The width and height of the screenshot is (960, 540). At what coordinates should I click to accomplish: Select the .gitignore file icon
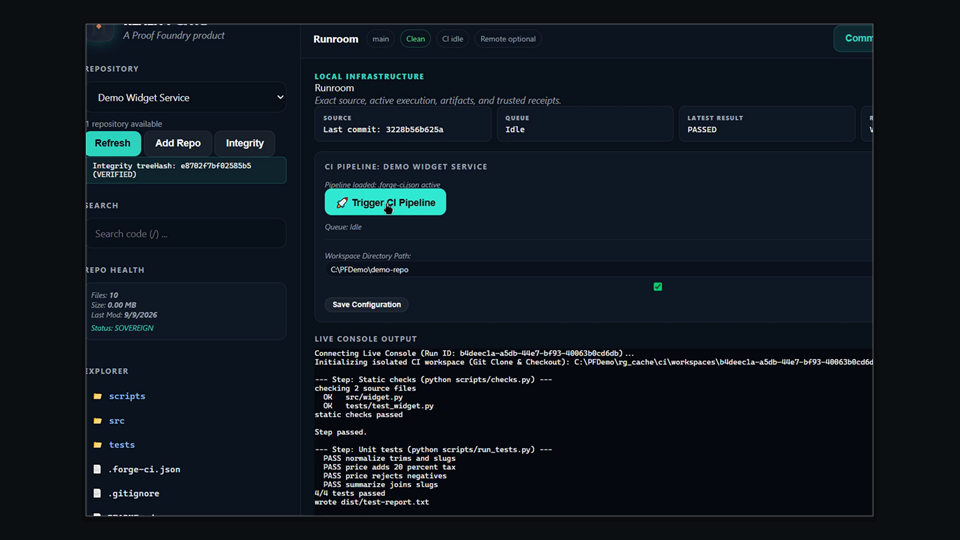click(97, 493)
